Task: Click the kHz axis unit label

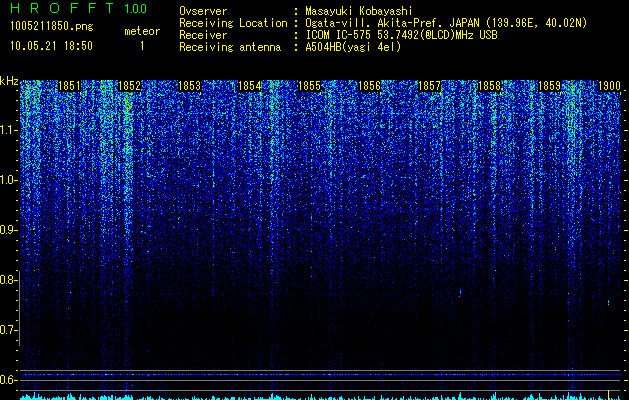Action: 9,81
